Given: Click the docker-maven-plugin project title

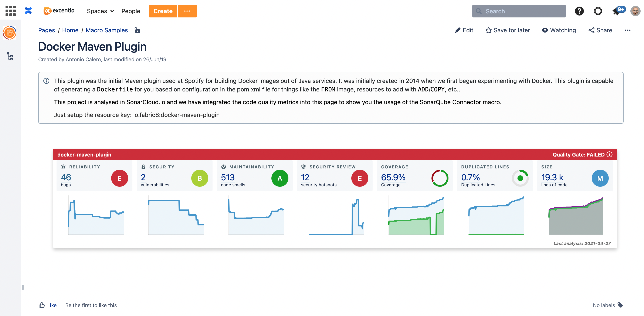Looking at the screenshot, I should tap(84, 155).
